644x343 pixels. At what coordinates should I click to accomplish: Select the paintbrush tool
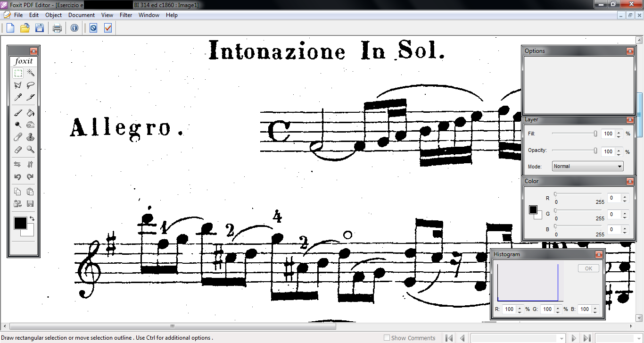click(x=18, y=113)
